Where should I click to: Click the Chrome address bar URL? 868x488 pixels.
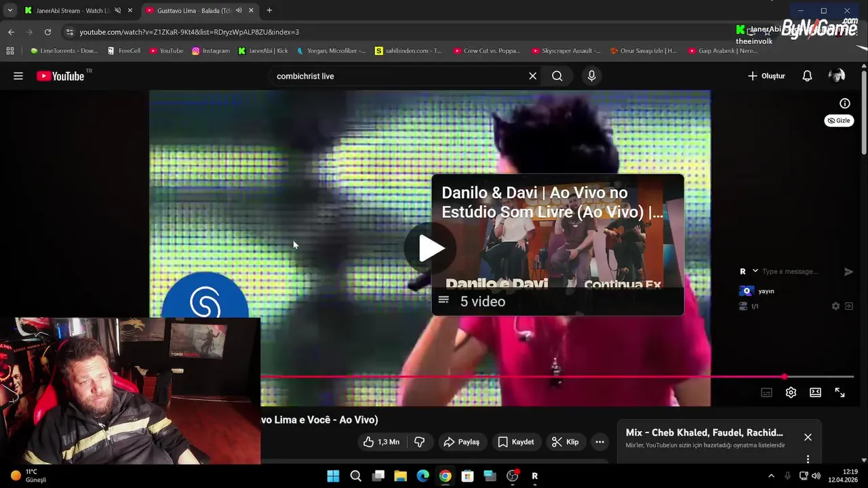tap(189, 32)
